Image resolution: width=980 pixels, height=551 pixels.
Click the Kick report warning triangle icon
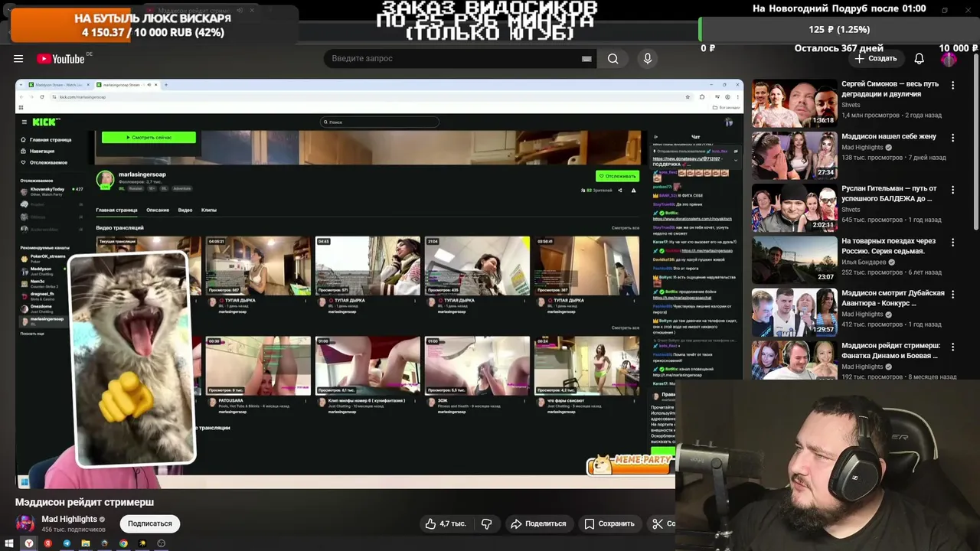pos(633,190)
